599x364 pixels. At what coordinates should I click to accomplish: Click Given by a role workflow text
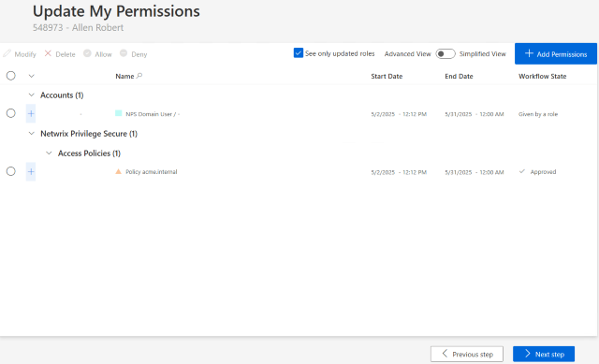coord(538,114)
